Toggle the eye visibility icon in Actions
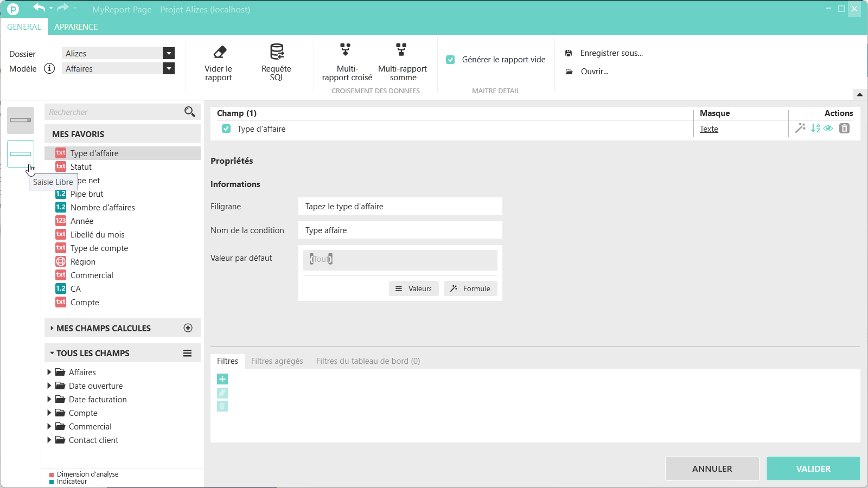Image resolution: width=868 pixels, height=488 pixels. click(828, 129)
